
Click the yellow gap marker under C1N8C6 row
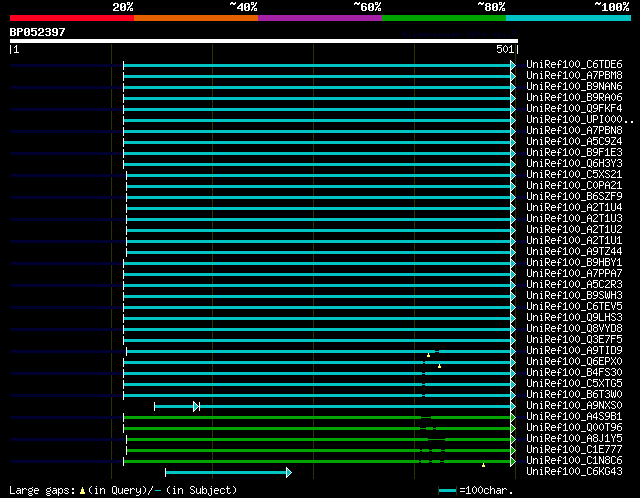tap(483, 465)
